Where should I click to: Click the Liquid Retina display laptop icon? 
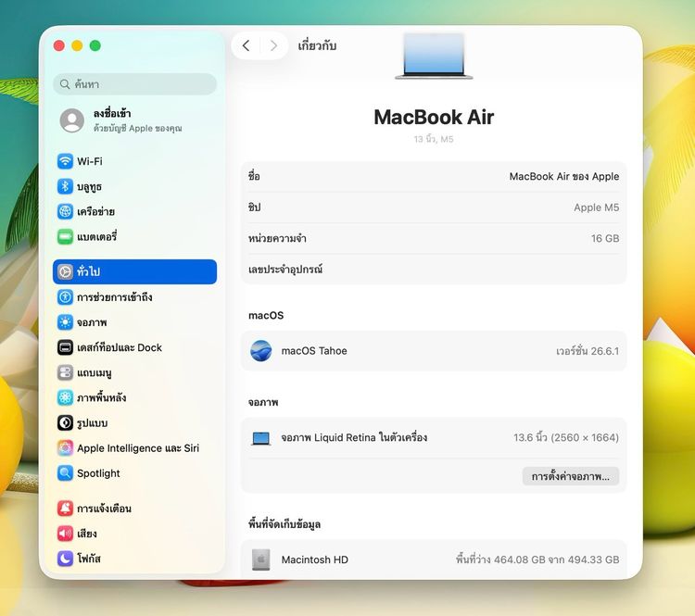261,438
